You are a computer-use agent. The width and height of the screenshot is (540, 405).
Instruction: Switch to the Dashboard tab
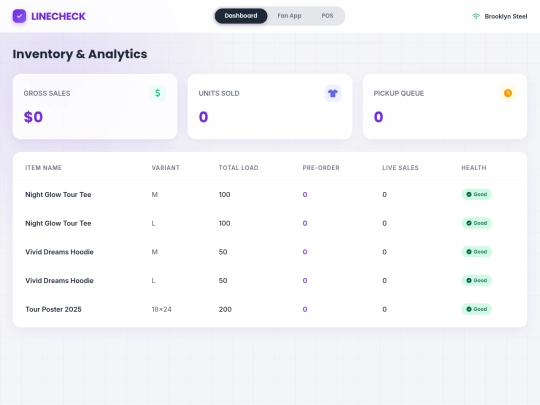point(241,16)
